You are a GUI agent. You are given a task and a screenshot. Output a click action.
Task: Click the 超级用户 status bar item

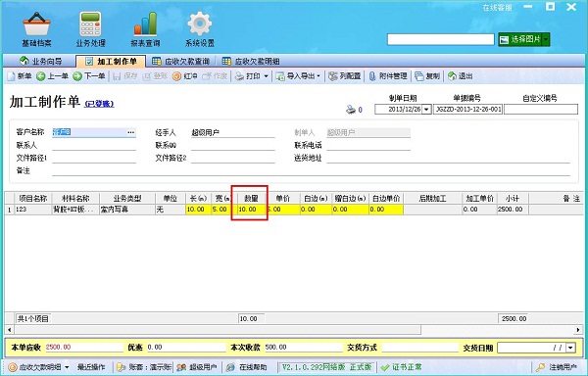(x=197, y=367)
